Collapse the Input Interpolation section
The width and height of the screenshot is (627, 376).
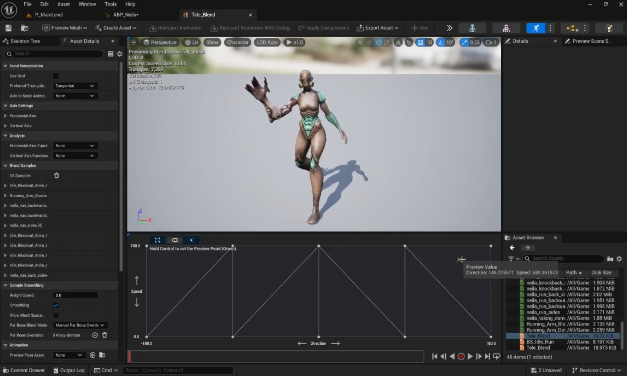click(5, 66)
